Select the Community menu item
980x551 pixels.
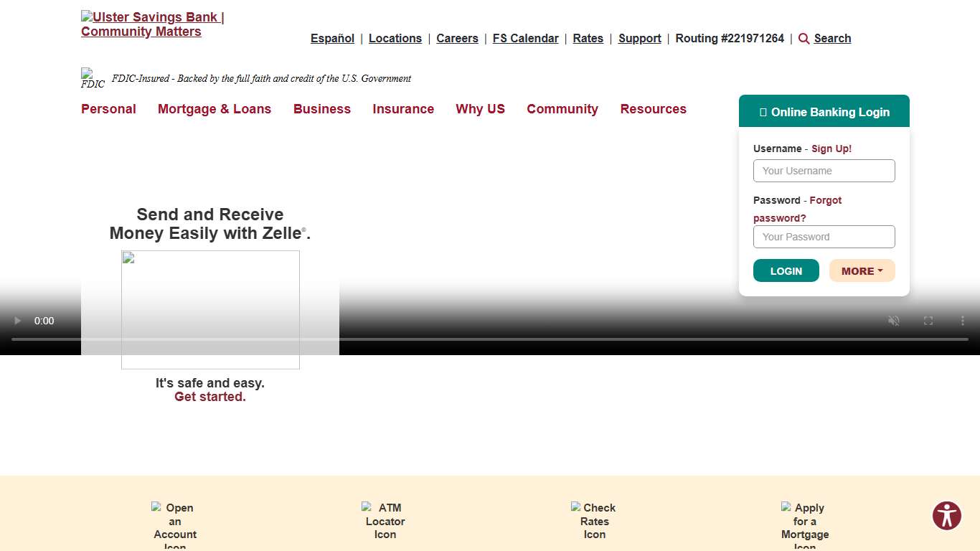(562, 109)
